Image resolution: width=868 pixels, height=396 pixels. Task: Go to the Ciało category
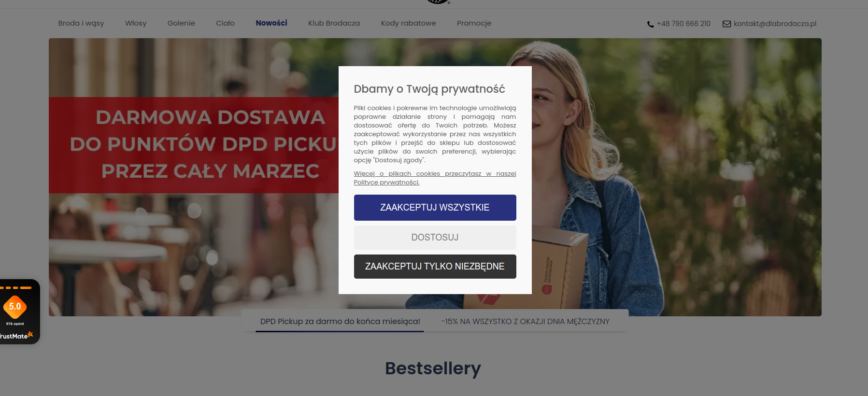pos(225,23)
